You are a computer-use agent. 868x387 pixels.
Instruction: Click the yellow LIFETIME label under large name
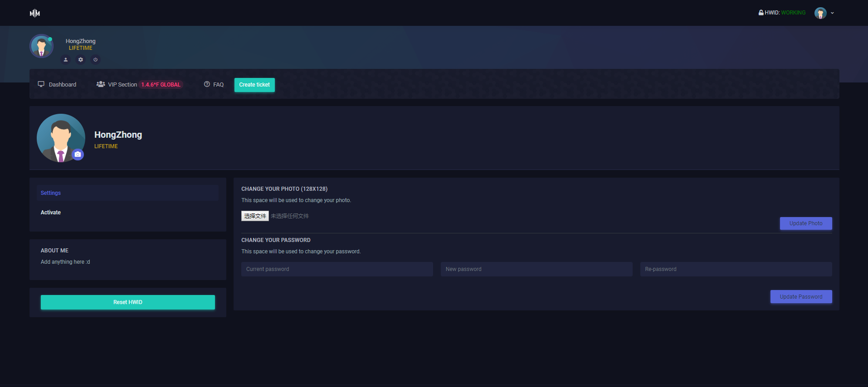pyautogui.click(x=106, y=146)
